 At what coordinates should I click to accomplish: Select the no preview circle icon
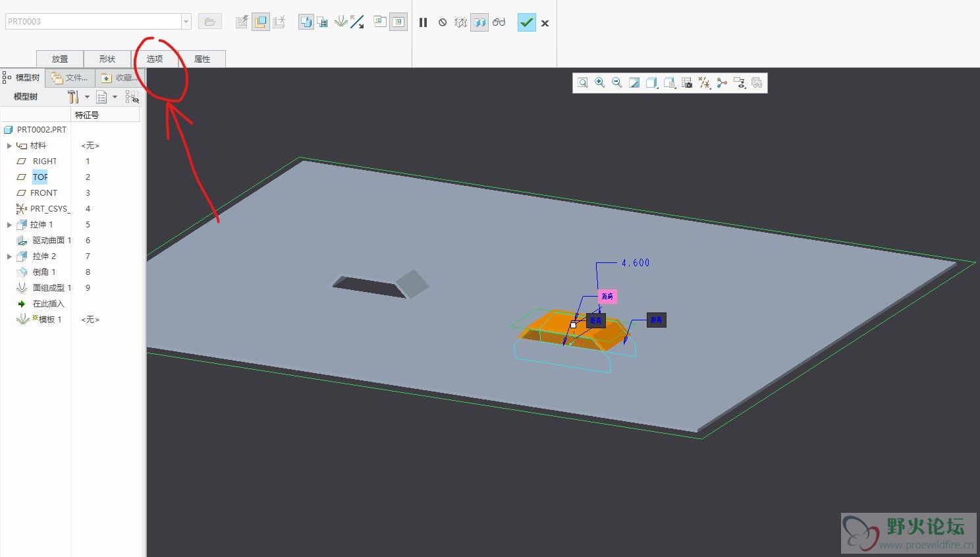pos(443,22)
